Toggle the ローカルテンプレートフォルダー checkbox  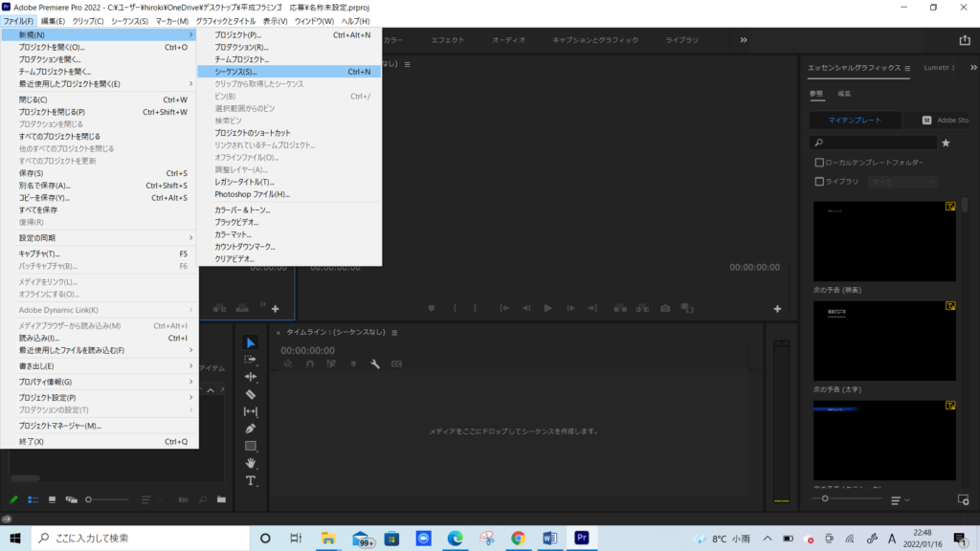pos(819,163)
